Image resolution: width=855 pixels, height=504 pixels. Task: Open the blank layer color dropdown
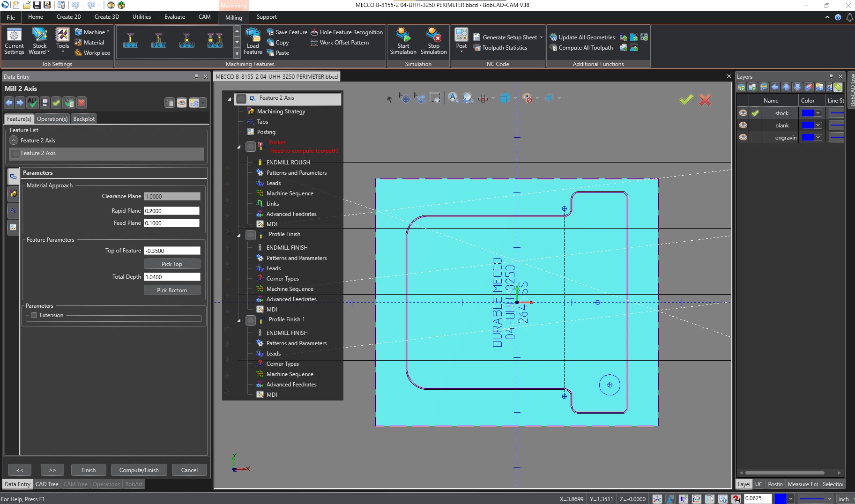point(818,125)
